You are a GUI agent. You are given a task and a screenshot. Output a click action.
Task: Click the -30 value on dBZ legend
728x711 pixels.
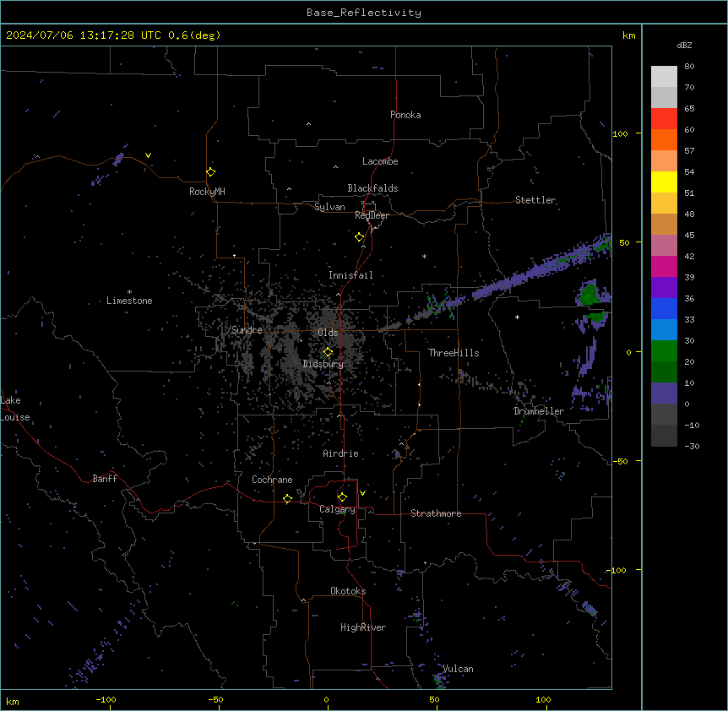click(x=692, y=446)
